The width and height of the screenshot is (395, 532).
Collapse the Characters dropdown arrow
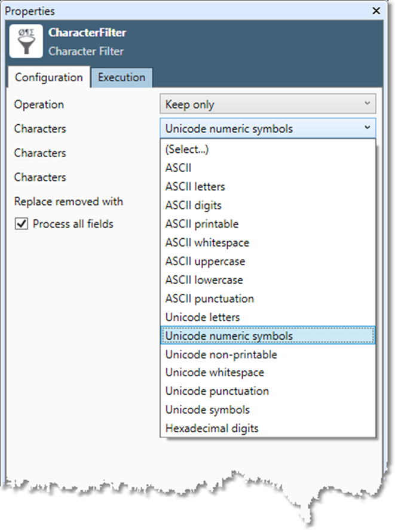click(367, 128)
